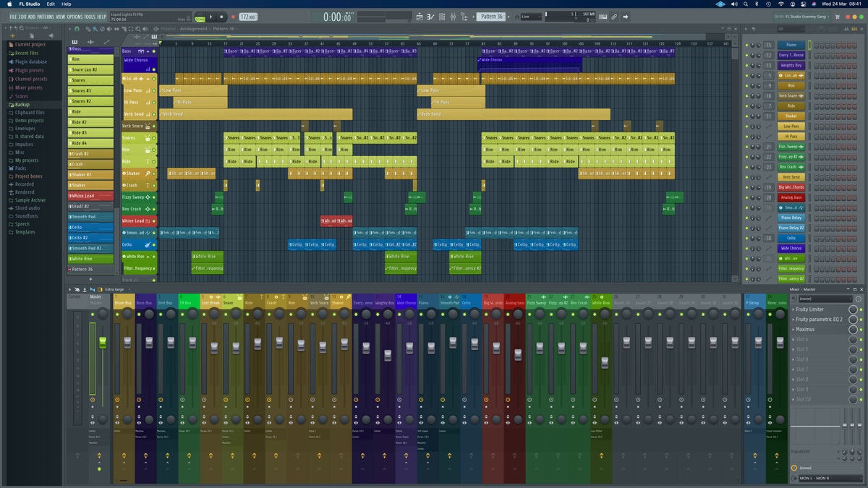Toggle the playlist magnet snap icon
The image size is (868, 488).
(x=77, y=29)
